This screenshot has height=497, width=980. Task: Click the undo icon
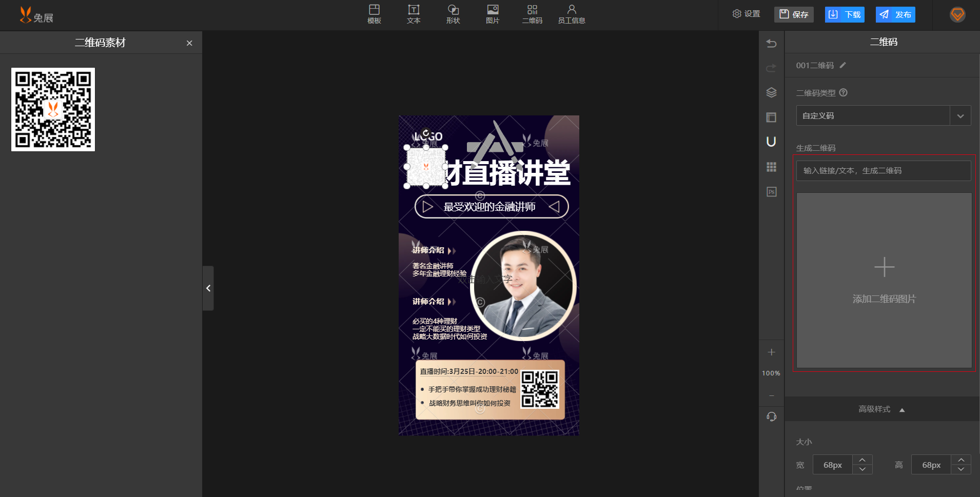tap(771, 43)
